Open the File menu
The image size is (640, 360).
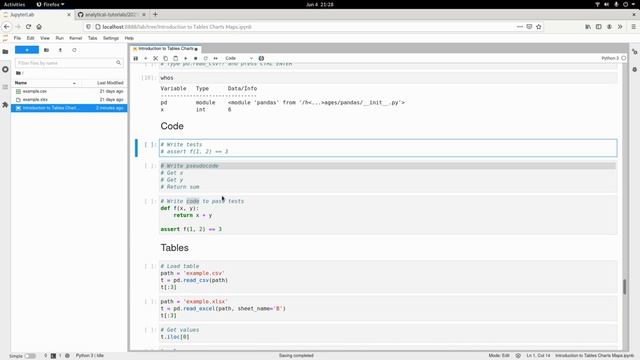[17, 38]
